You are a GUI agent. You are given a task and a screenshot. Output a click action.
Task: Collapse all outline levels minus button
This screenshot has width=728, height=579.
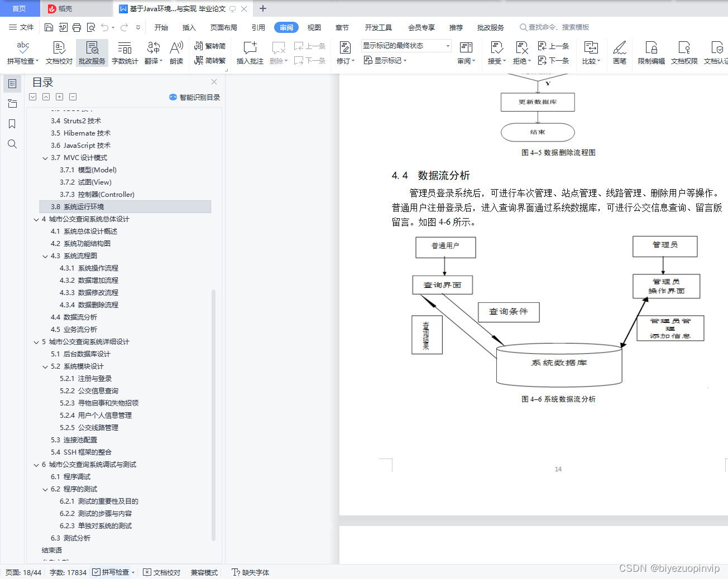tap(73, 97)
